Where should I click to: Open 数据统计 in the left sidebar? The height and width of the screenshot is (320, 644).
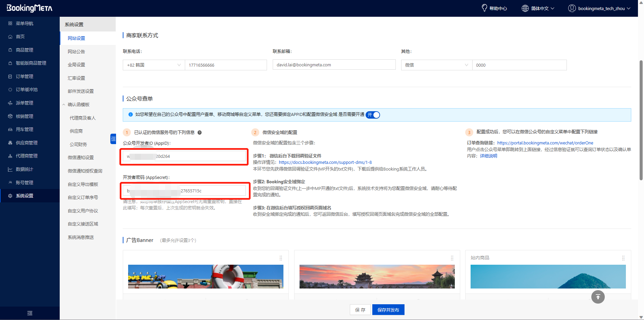click(x=23, y=169)
